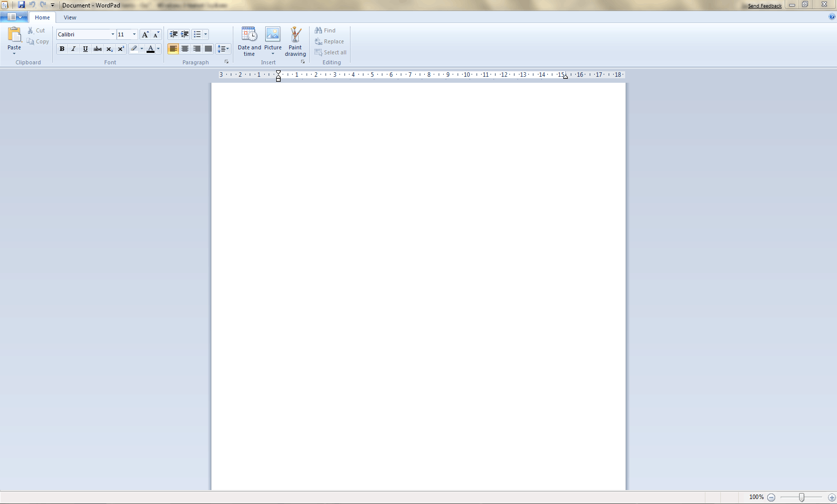Image resolution: width=837 pixels, height=504 pixels.
Task: Open the font color dropdown arrow
Action: click(158, 49)
